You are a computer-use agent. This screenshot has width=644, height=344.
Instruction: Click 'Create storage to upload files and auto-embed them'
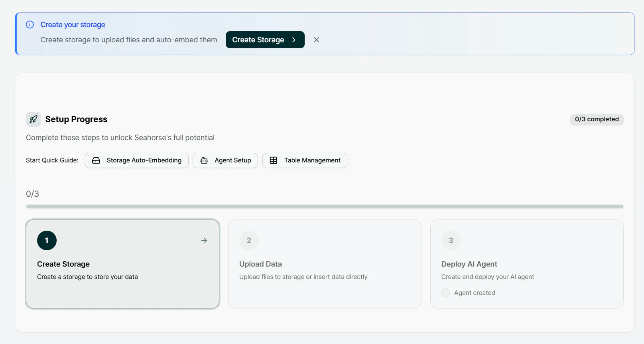[129, 40]
